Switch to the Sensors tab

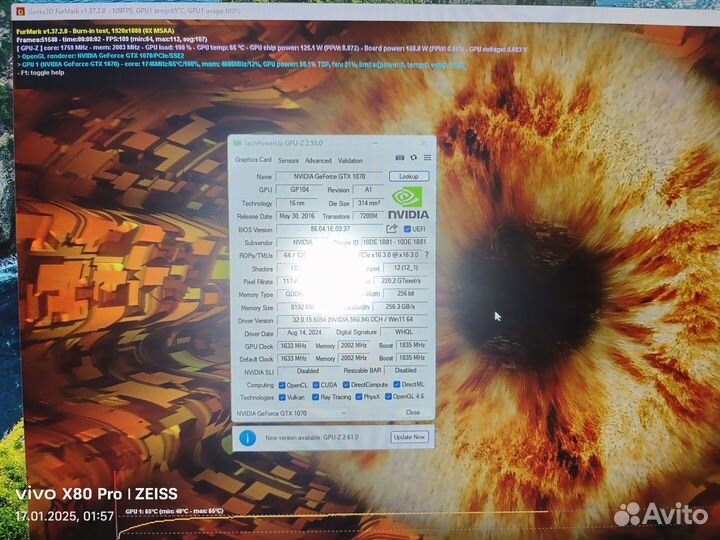coord(288,161)
